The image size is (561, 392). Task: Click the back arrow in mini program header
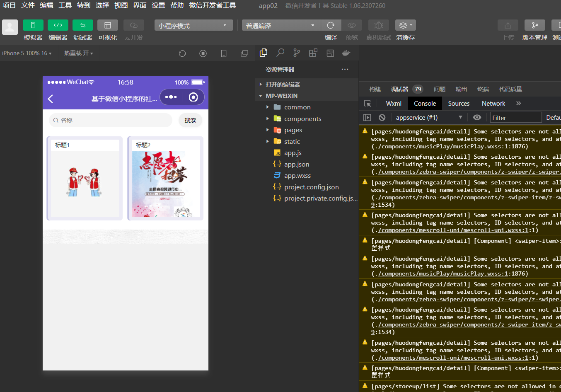click(51, 99)
